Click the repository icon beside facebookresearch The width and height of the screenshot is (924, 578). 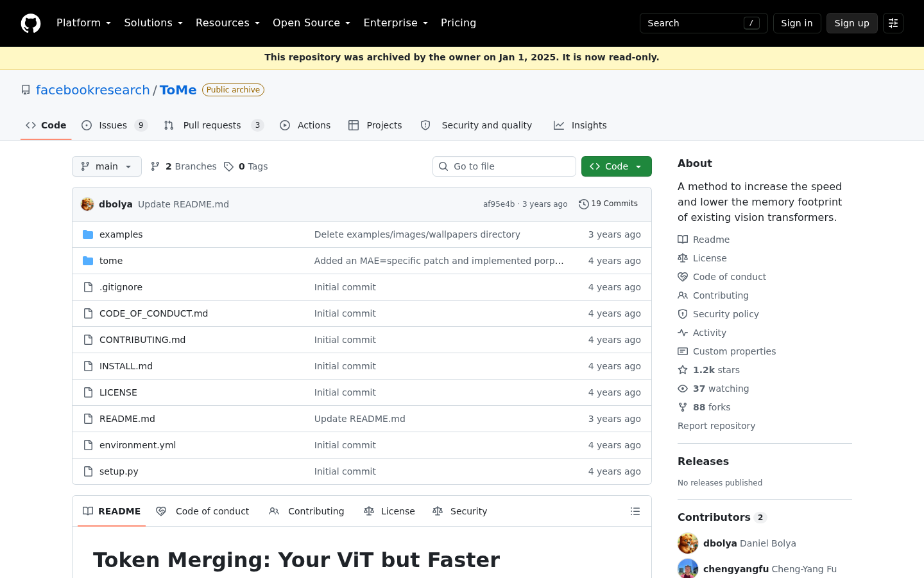(26, 90)
